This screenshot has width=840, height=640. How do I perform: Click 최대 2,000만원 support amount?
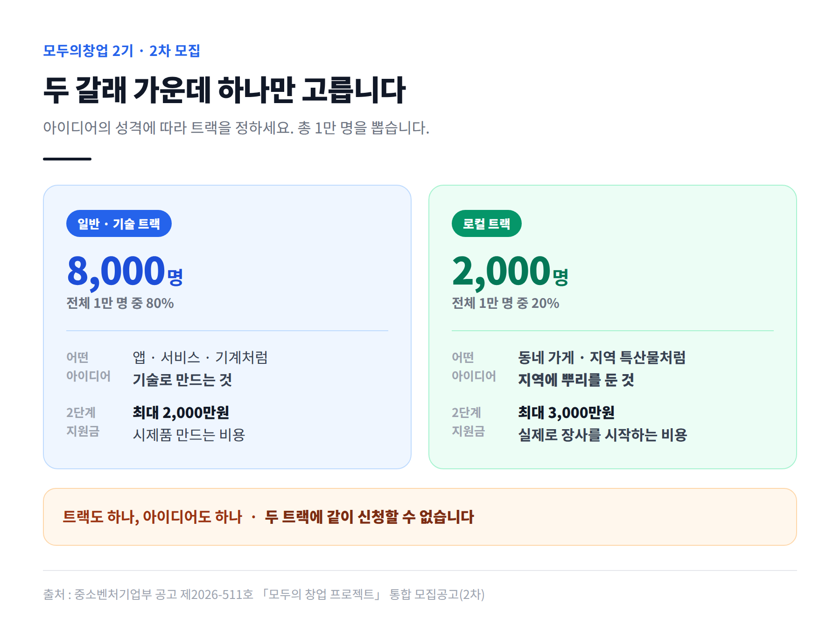(181, 412)
